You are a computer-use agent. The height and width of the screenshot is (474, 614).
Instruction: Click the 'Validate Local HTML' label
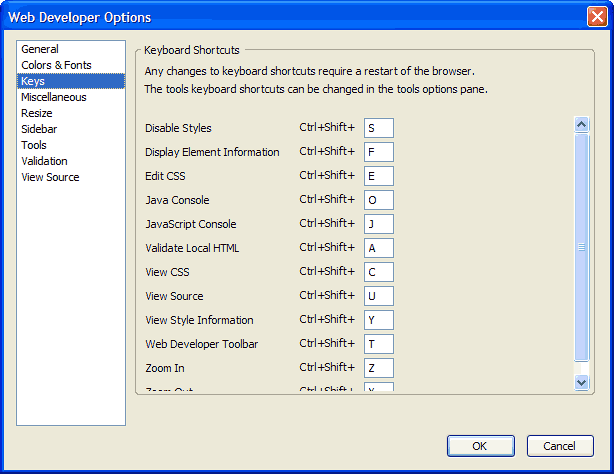192,248
